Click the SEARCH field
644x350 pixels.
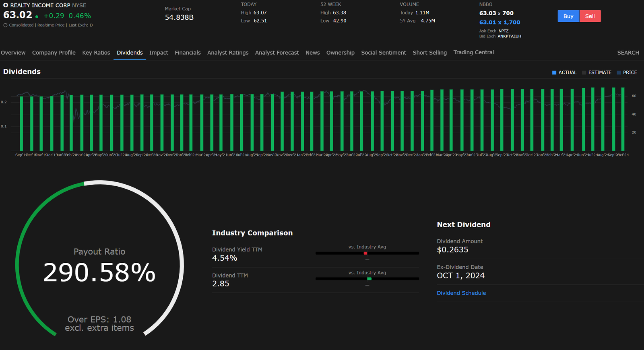pos(628,53)
